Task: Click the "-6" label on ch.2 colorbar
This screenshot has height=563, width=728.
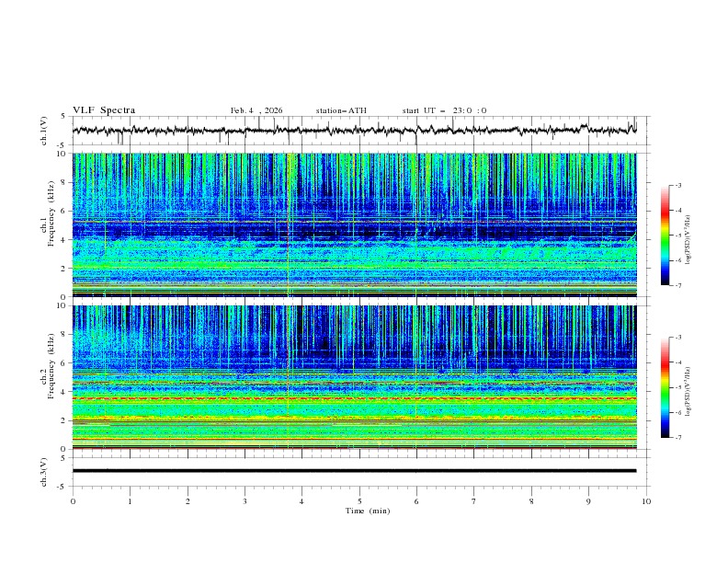Action: point(678,412)
